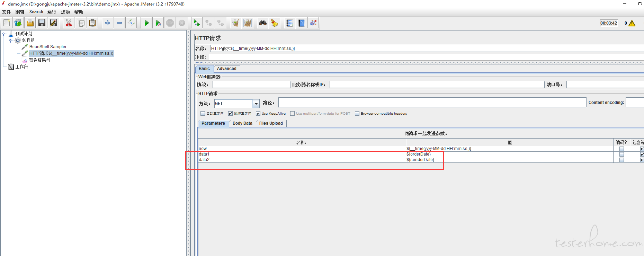
Task: Select the 工作台 tree item
Action: (x=21, y=67)
